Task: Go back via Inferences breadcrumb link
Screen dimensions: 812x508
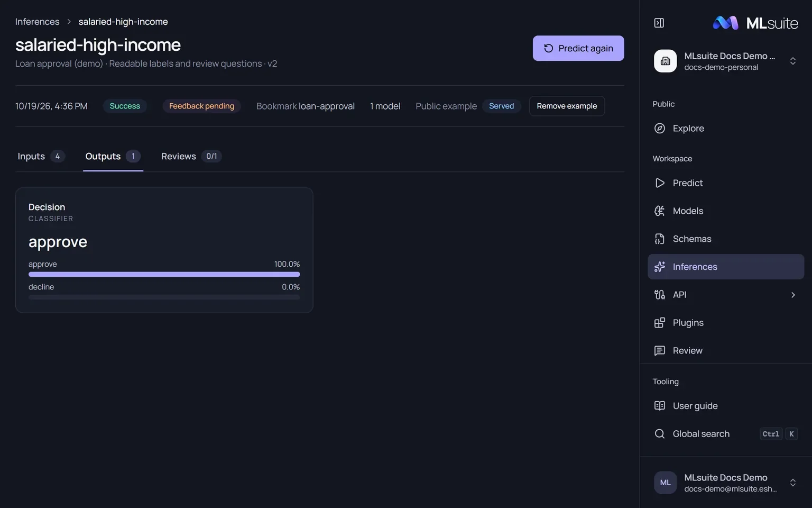Action: click(37, 22)
